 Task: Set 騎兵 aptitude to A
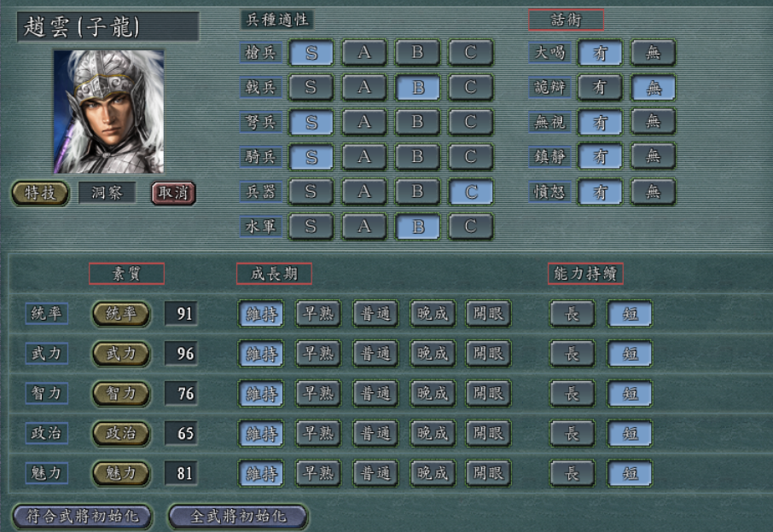(x=364, y=157)
